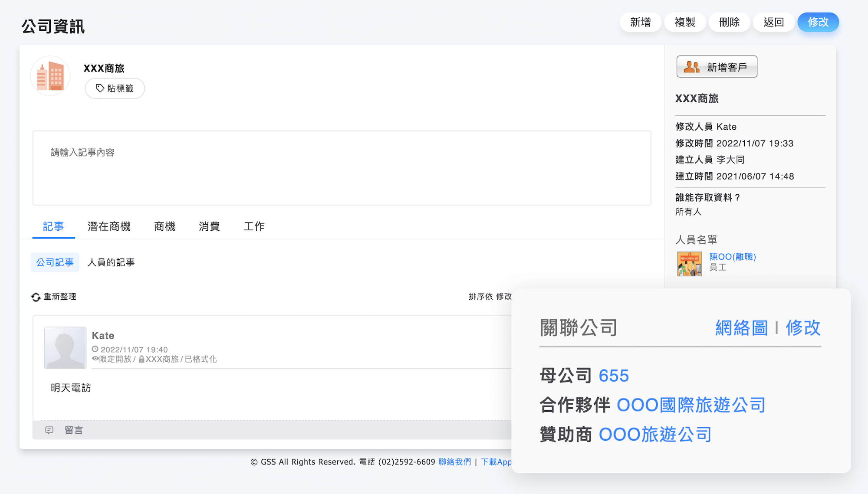Open the 消費 tab
The width and height of the screenshot is (868, 494).
(x=209, y=226)
